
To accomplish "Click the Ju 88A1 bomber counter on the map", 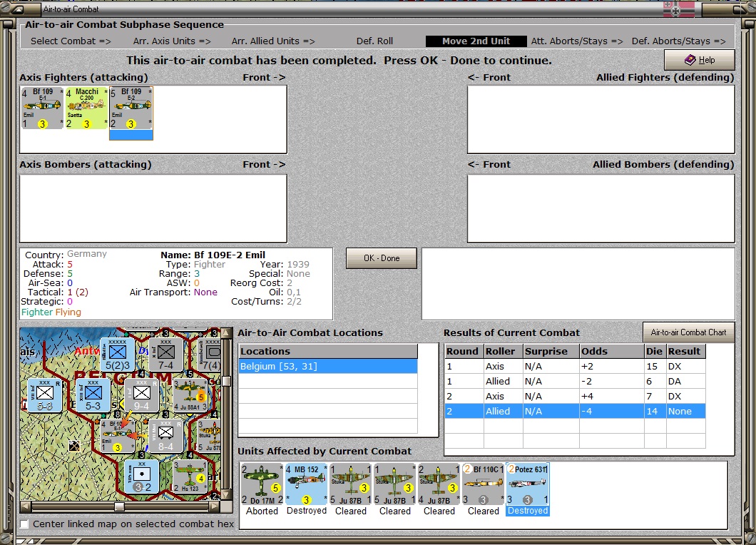I will click(x=190, y=395).
